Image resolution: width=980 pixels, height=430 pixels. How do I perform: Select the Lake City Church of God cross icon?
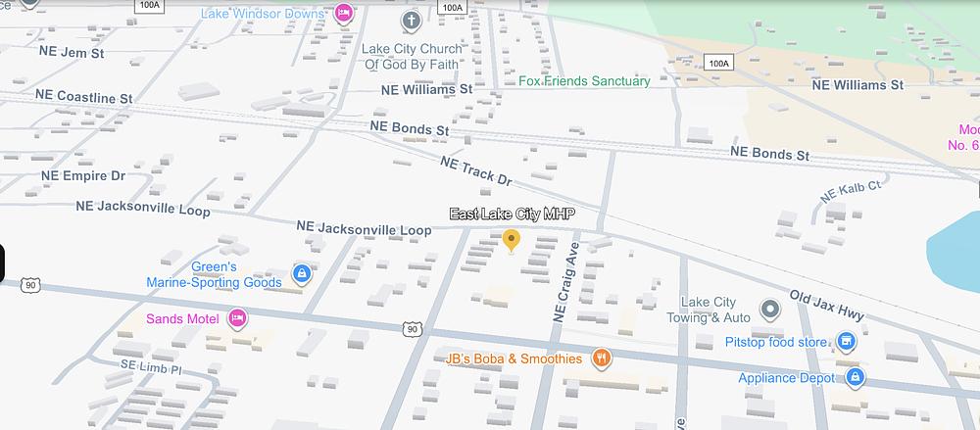click(411, 22)
